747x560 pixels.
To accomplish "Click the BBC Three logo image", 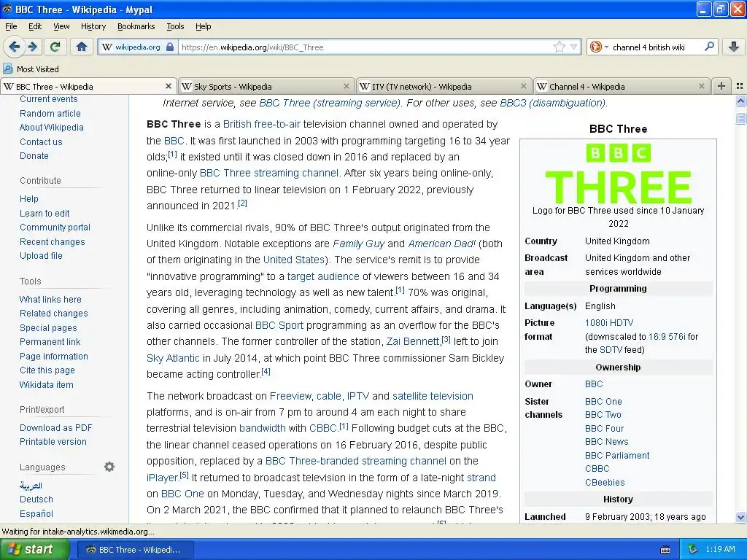I will (x=618, y=174).
